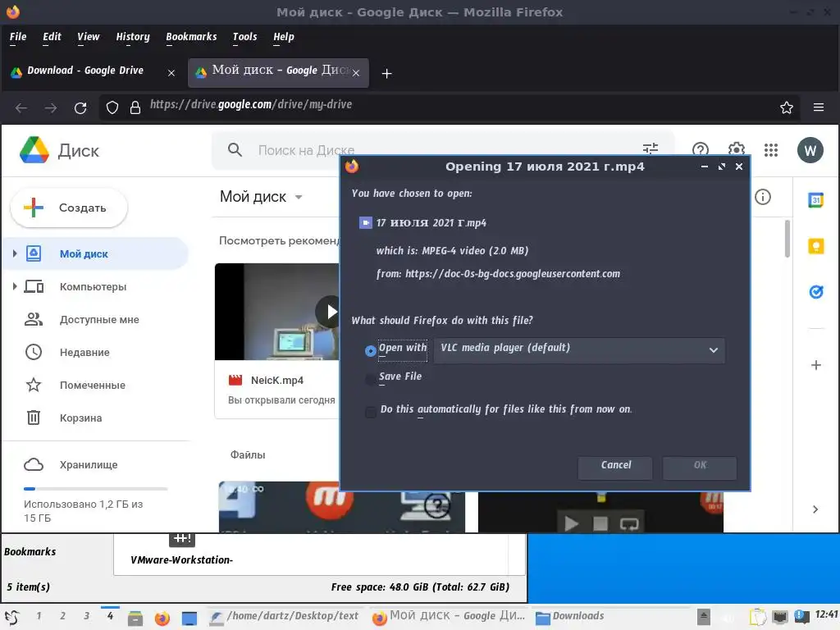The height and width of the screenshot is (630, 840).
Task: Close the Download - Google Drive tab
Action: 171,73
